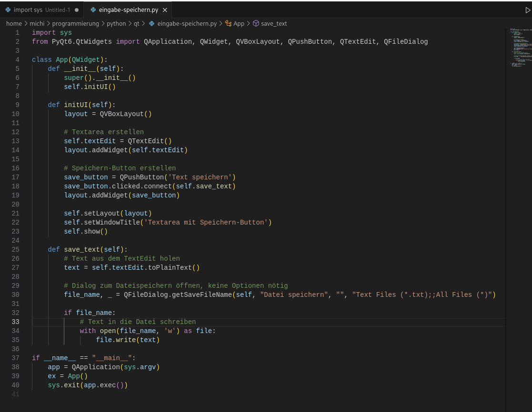Open the michi breadcrumb folder
This screenshot has height=412, width=532.
(x=37, y=23)
